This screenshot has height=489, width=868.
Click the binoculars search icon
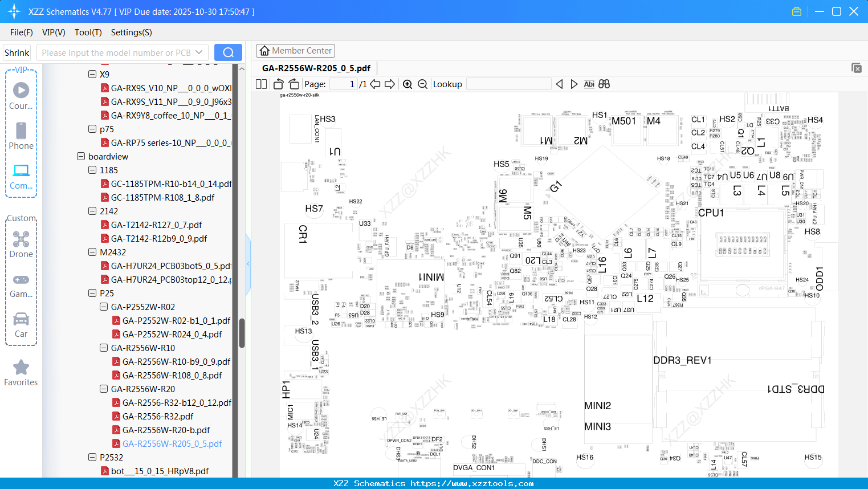pos(604,84)
